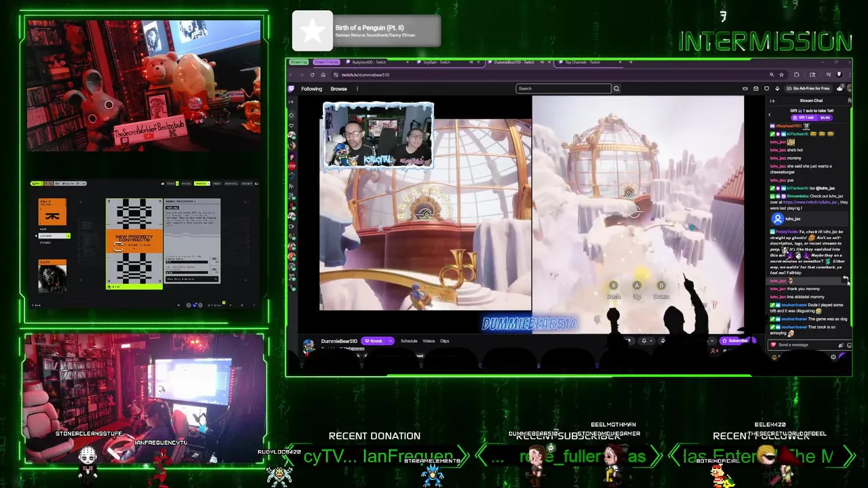Open new browser tab plus button

point(631,62)
